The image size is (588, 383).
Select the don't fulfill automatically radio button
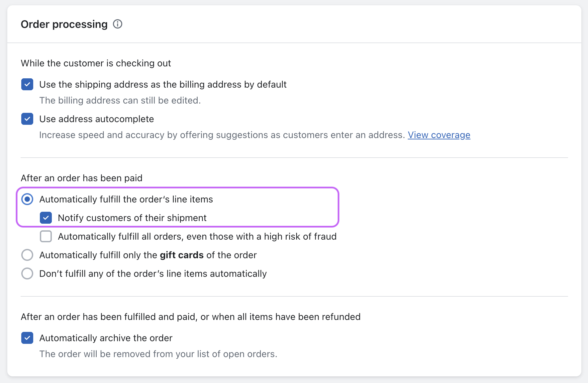(x=27, y=273)
